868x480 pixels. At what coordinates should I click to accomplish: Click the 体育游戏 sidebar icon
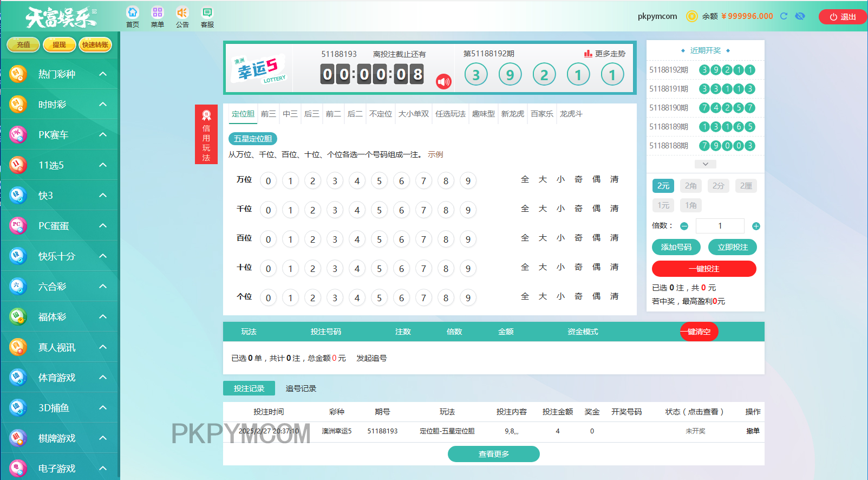click(18, 377)
